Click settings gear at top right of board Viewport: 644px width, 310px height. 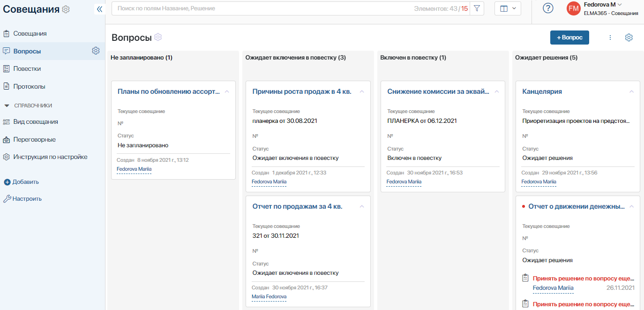pyautogui.click(x=629, y=38)
